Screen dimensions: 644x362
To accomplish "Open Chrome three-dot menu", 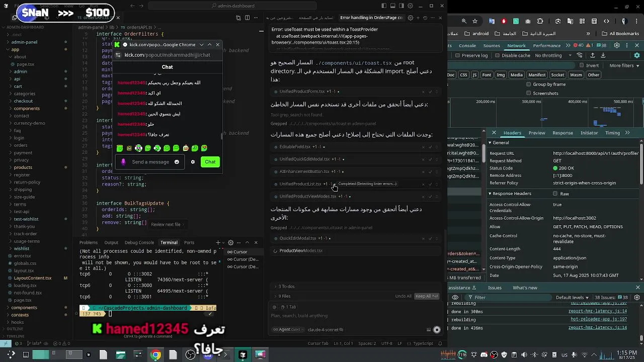I will (x=636, y=21).
